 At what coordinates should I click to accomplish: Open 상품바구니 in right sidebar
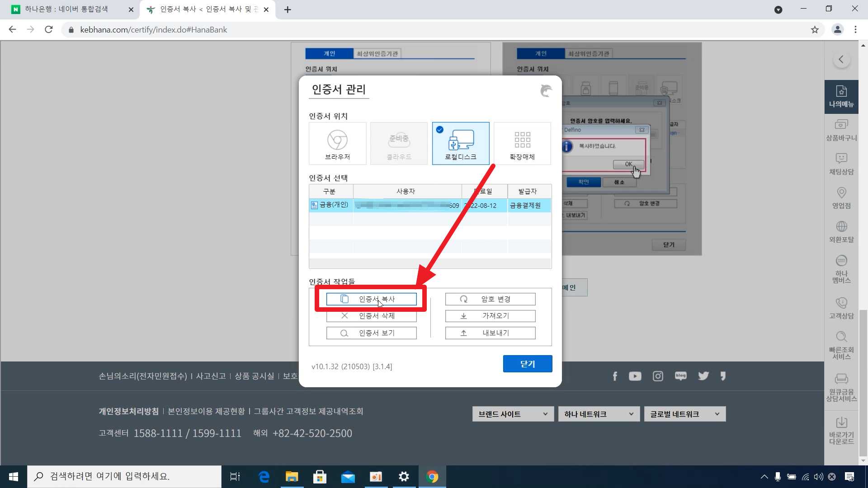(x=841, y=130)
